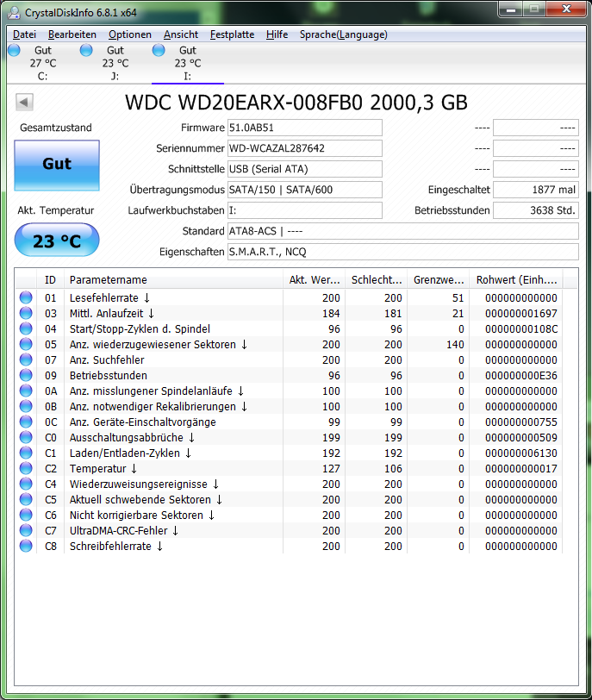Click the Firmware field 51.0AB51

[x=305, y=128]
